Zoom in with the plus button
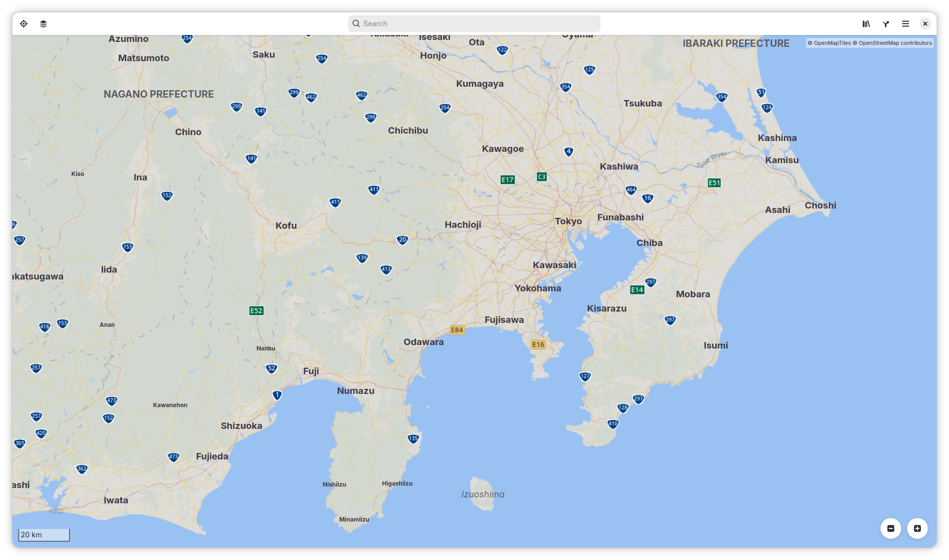The image size is (949, 560). 917,528
